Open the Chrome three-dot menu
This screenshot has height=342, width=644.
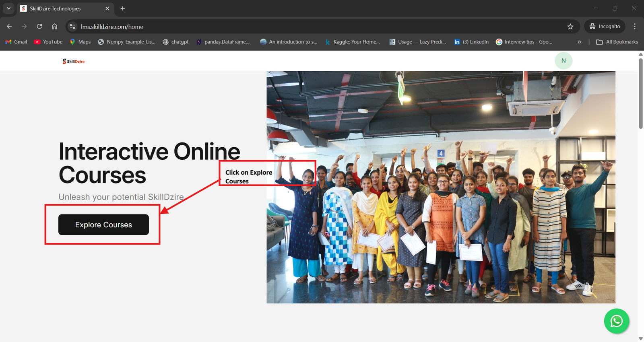click(635, 27)
